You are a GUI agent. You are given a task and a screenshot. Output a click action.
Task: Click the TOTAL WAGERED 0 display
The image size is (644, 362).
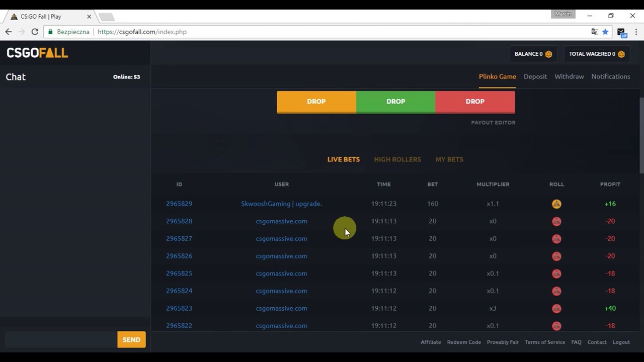coord(597,54)
